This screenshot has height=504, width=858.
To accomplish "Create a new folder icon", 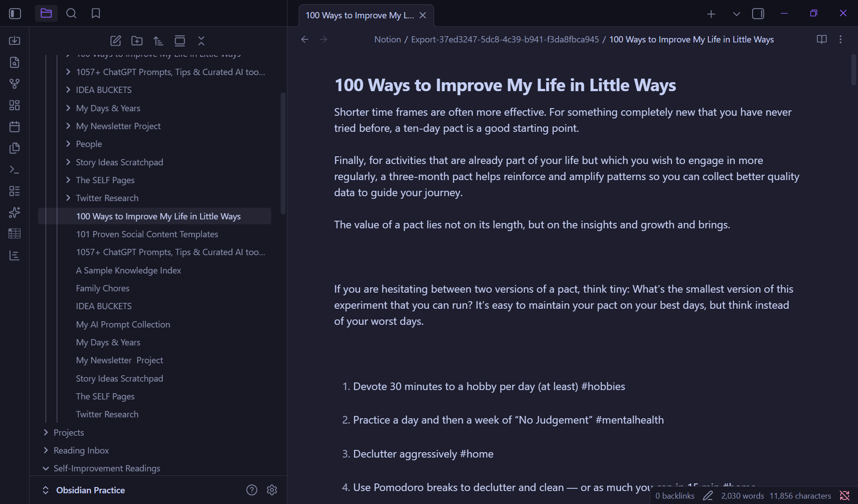I will 137,41.
